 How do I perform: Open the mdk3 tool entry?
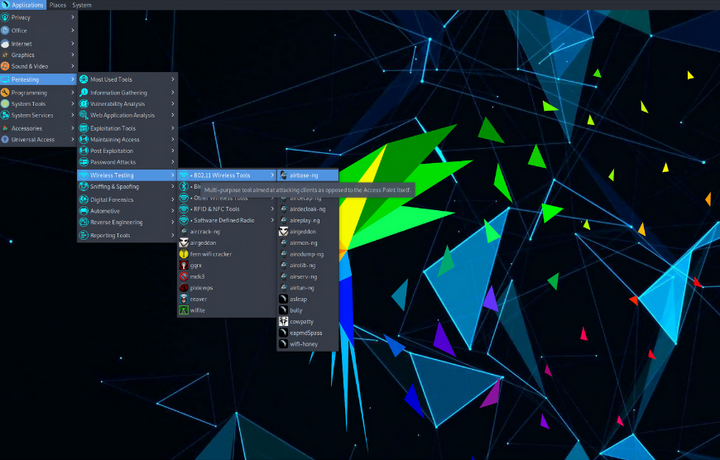point(197,276)
